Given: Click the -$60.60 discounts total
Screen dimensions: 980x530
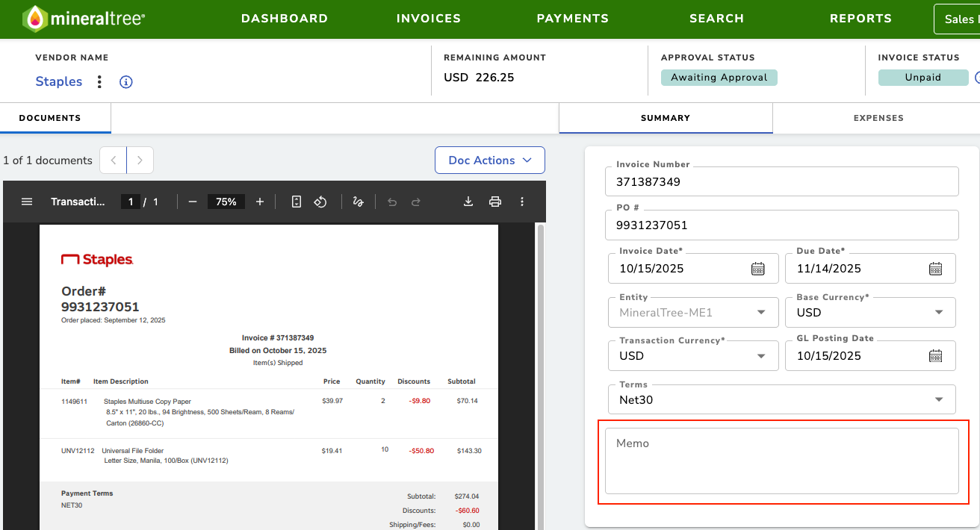Looking at the screenshot, I should tap(468, 511).
